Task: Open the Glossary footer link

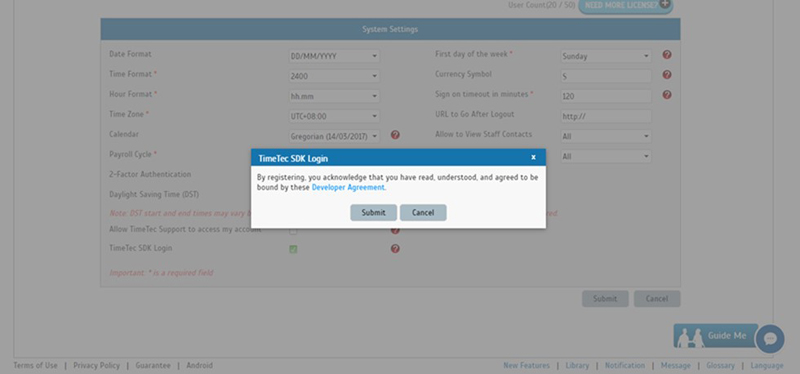Action: click(x=720, y=365)
